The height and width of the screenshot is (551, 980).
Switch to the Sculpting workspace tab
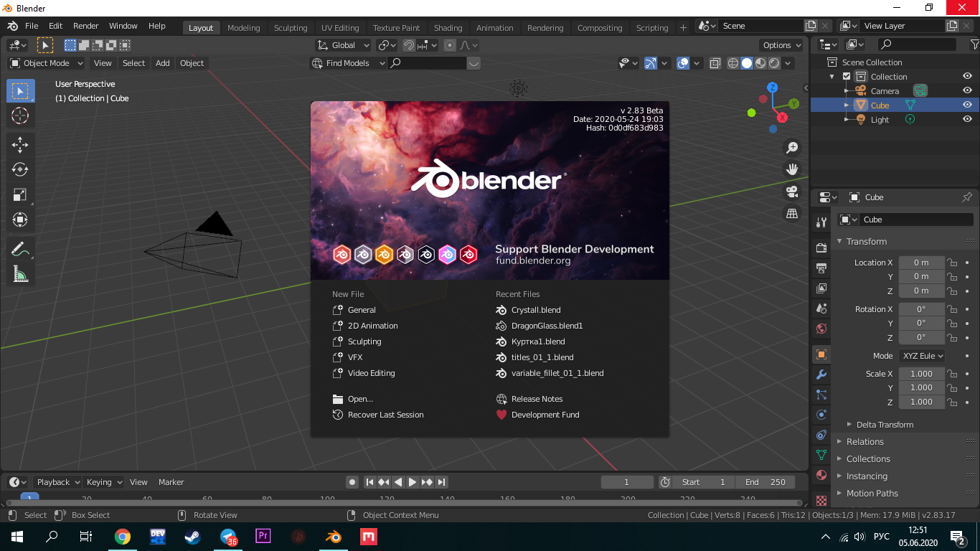tap(291, 28)
